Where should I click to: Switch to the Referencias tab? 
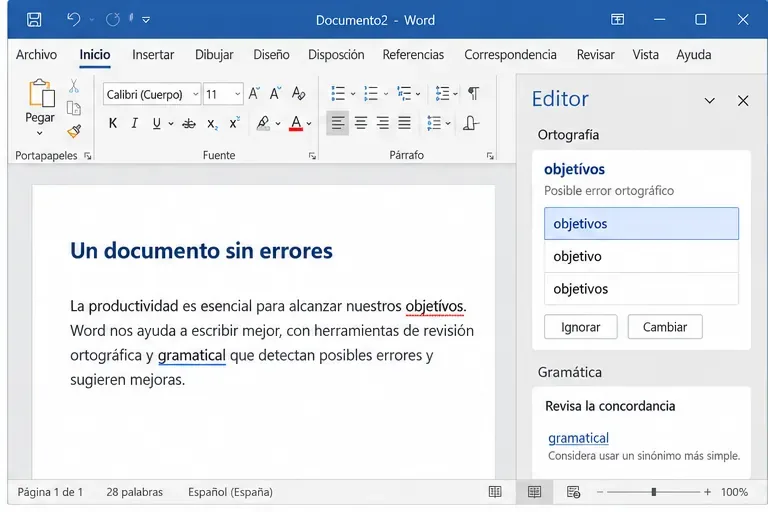[x=413, y=54]
